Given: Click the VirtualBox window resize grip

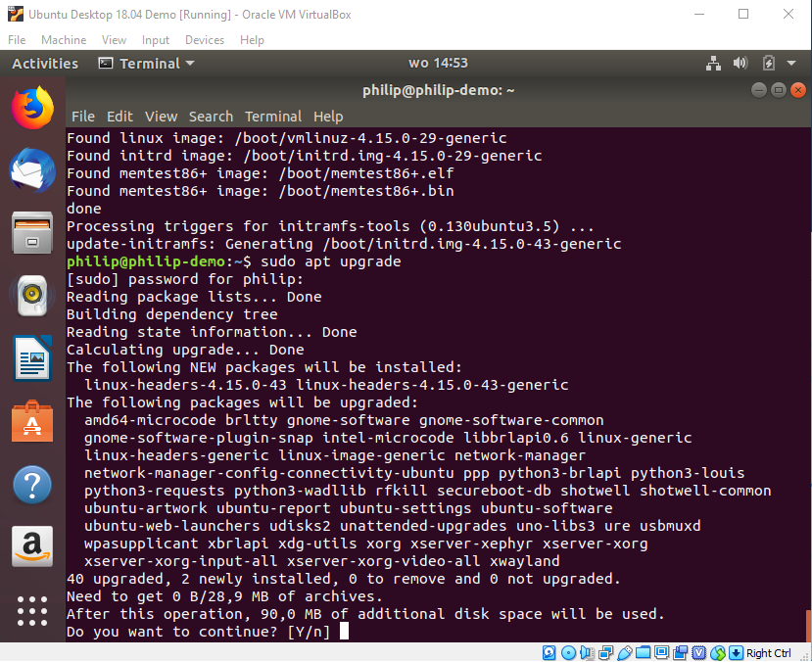Looking at the screenshot, I should pyautogui.click(x=806, y=656).
